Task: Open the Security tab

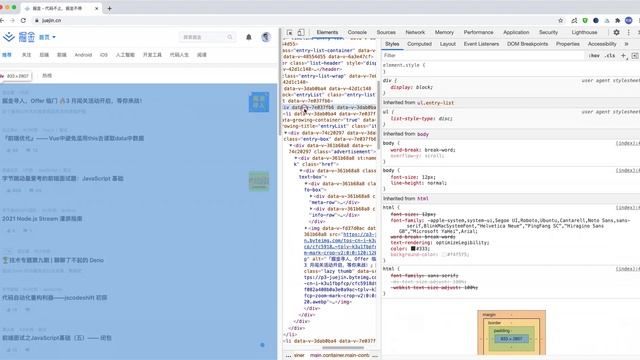Action: (548, 32)
